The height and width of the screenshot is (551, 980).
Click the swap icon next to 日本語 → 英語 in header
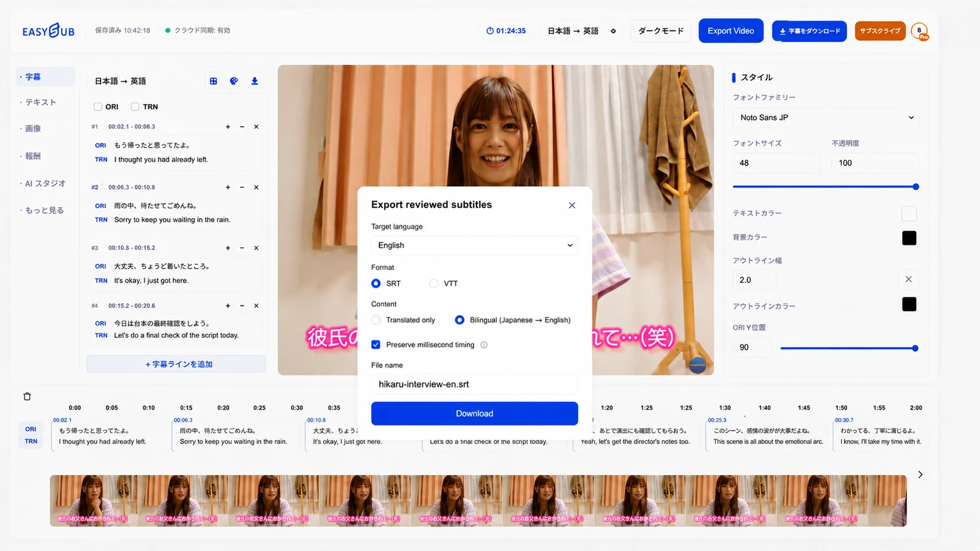click(x=613, y=31)
